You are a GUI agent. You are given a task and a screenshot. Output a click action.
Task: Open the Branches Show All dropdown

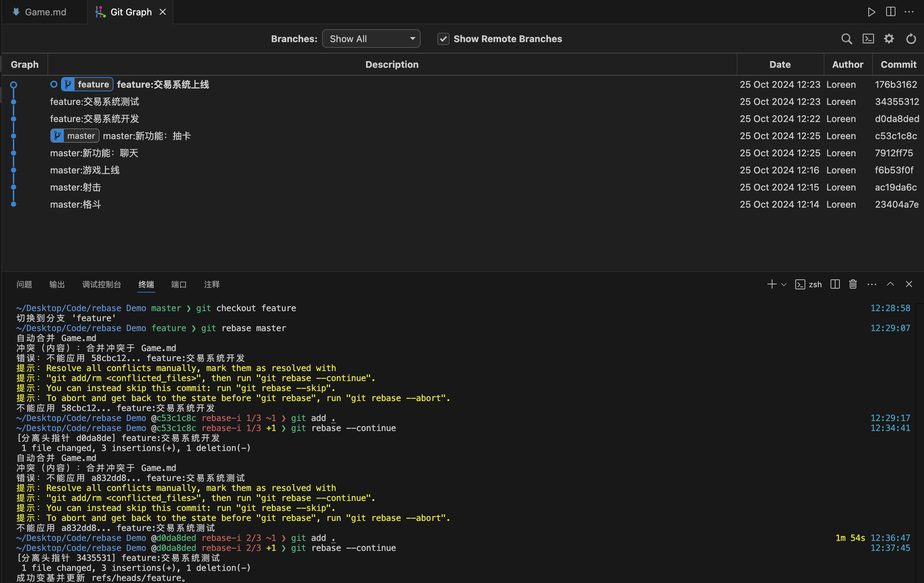371,39
